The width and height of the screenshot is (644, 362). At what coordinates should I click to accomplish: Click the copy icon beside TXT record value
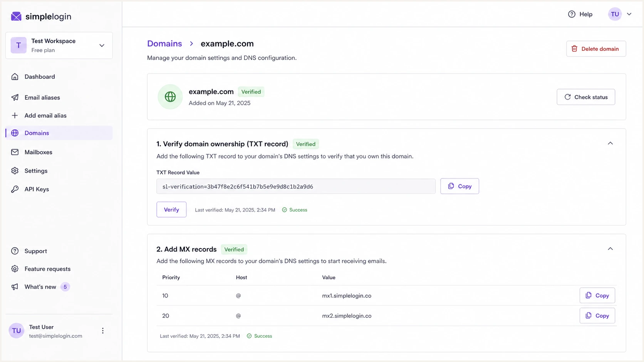coord(451,186)
